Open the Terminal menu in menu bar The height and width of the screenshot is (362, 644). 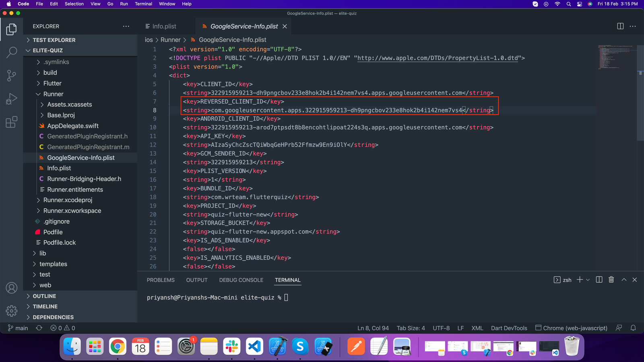coord(143,4)
